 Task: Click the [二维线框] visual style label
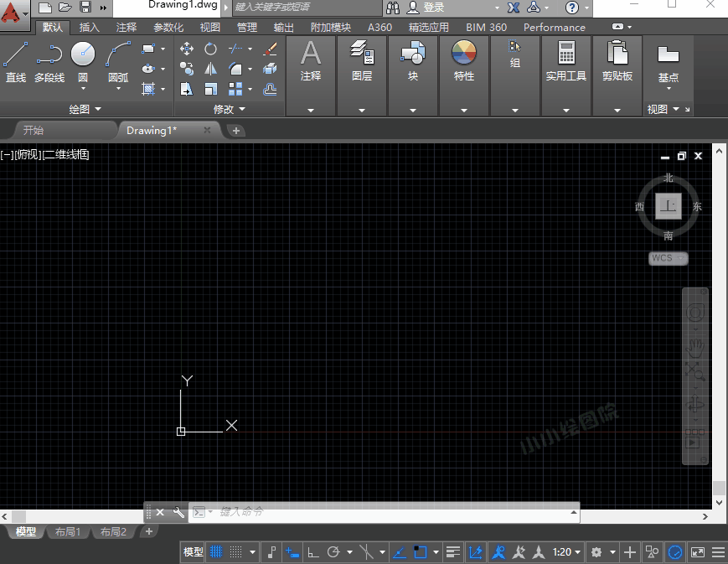[x=65, y=155]
